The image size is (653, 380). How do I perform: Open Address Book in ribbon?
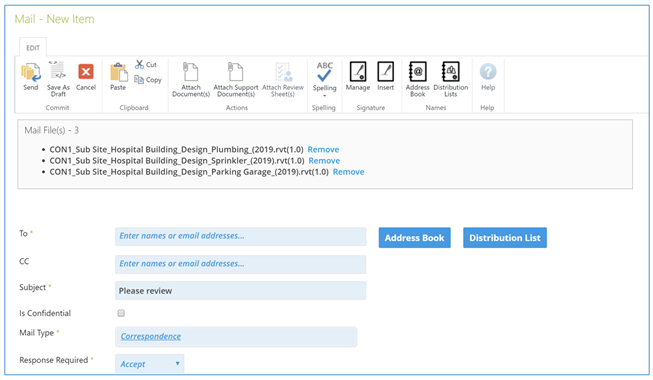tap(417, 79)
